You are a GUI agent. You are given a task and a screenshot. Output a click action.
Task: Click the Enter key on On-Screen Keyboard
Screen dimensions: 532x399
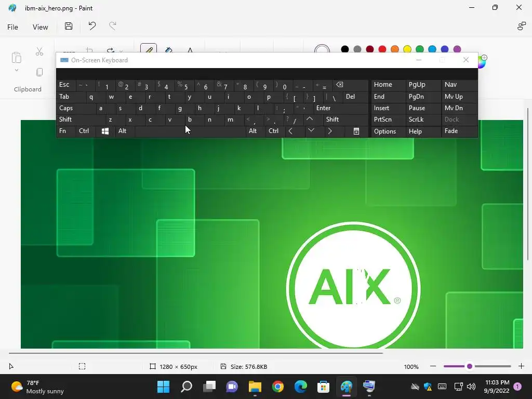click(x=341, y=108)
